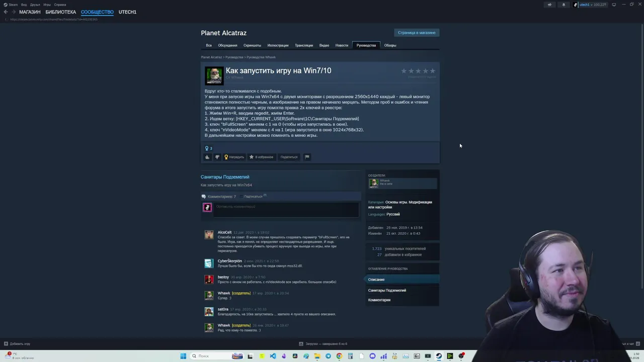Open the Игры menu
This screenshot has width=644, height=362.
[x=47, y=5]
